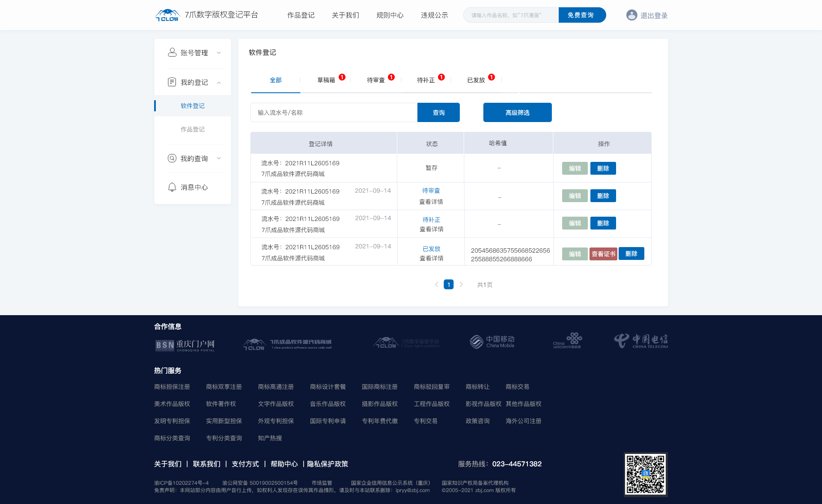Viewport: 822px width, 504px height.
Task: Go to next page arrow in pagination
Action: pos(461,284)
